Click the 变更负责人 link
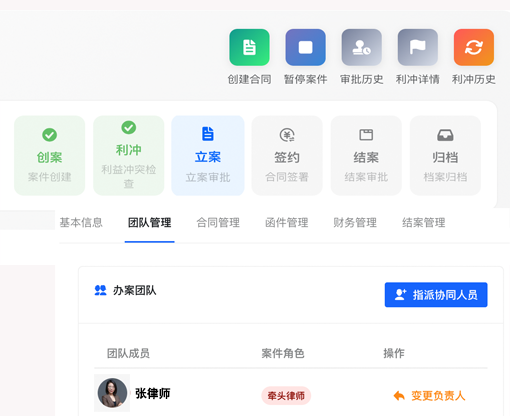This screenshot has height=416, width=510. (438, 396)
